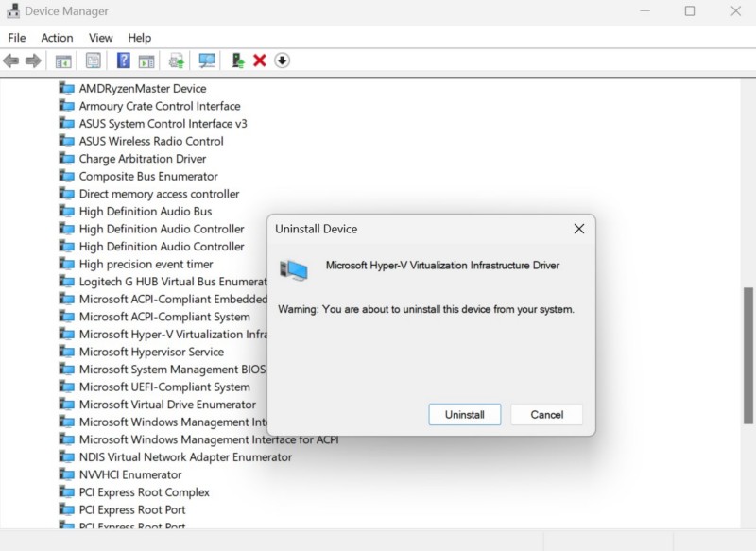
Task: Click icon beside ASUS Wireless Radio Control
Action: tap(66, 141)
